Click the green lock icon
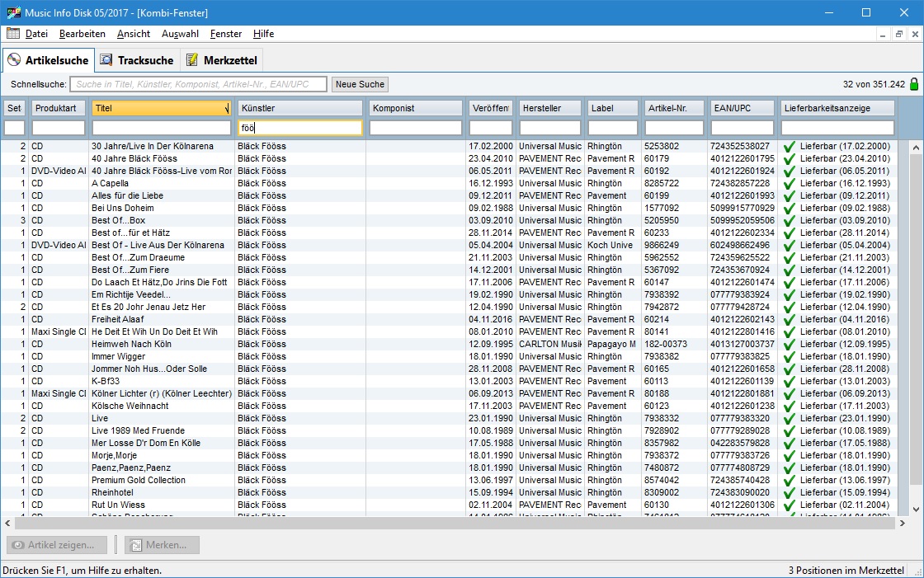924x578 pixels. tap(914, 83)
